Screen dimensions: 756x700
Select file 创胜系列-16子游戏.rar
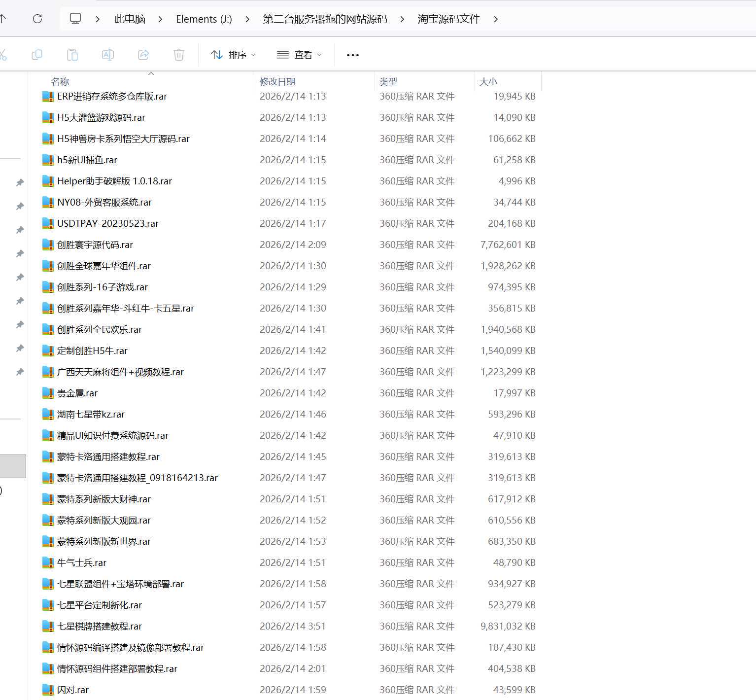(103, 287)
